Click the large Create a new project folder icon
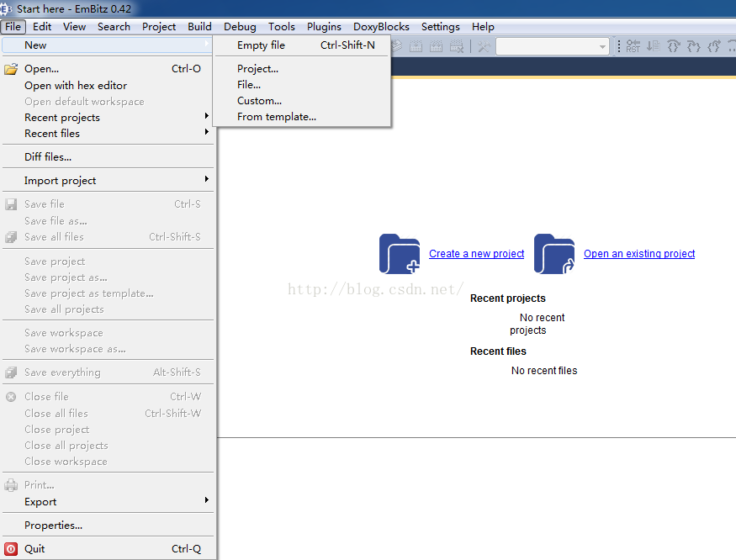 tap(400, 253)
